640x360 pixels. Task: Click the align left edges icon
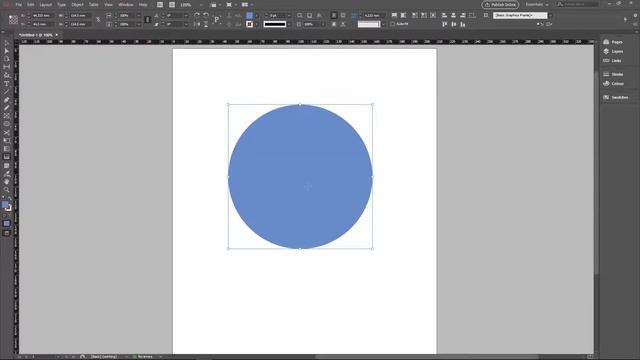[x=444, y=16]
